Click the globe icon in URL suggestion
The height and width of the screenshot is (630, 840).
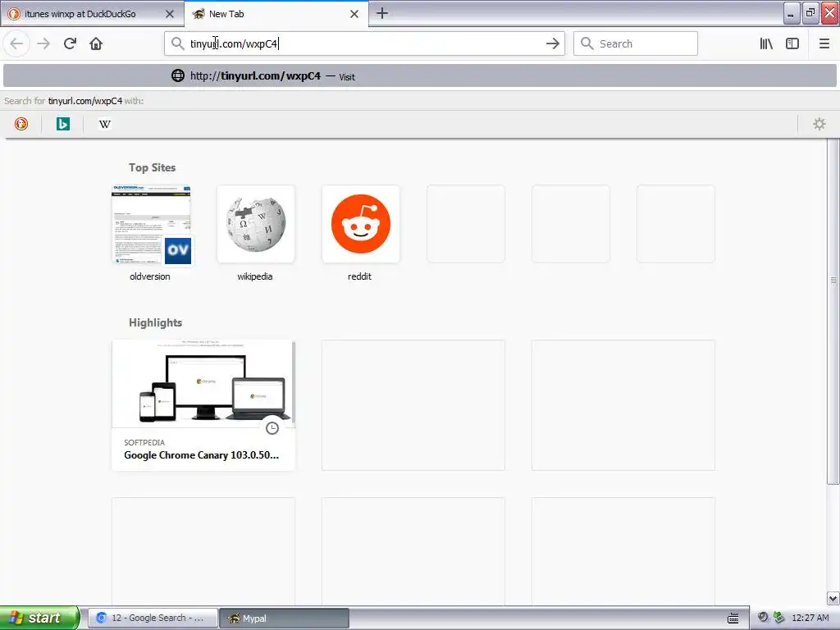click(178, 75)
